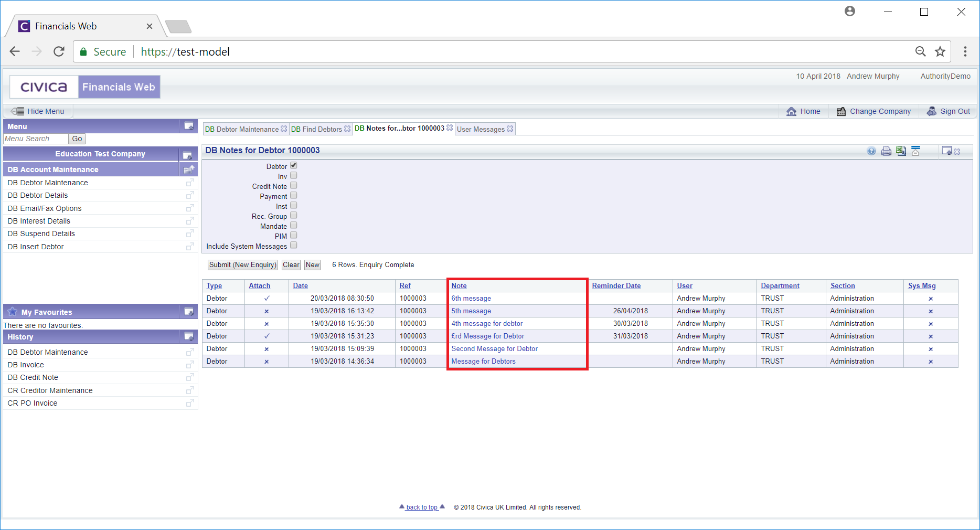Uncheck the Debtor checkbox
Image resolution: width=980 pixels, height=530 pixels.
pos(294,165)
